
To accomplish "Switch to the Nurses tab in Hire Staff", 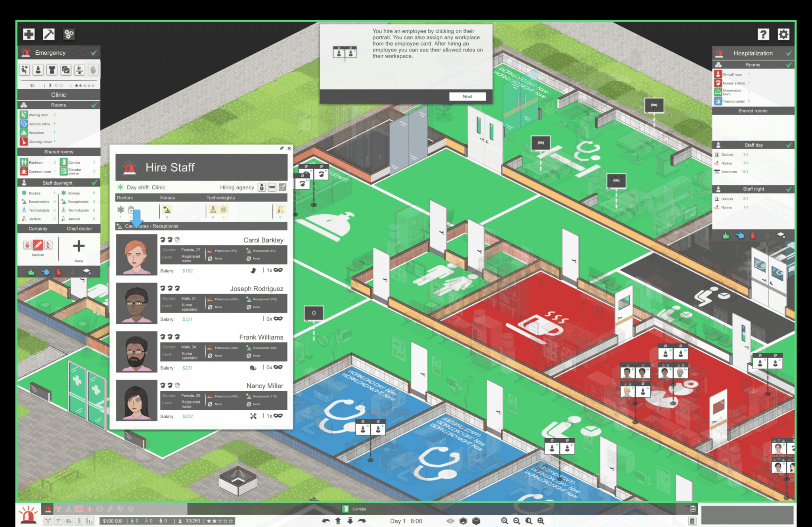I will tap(167, 197).
